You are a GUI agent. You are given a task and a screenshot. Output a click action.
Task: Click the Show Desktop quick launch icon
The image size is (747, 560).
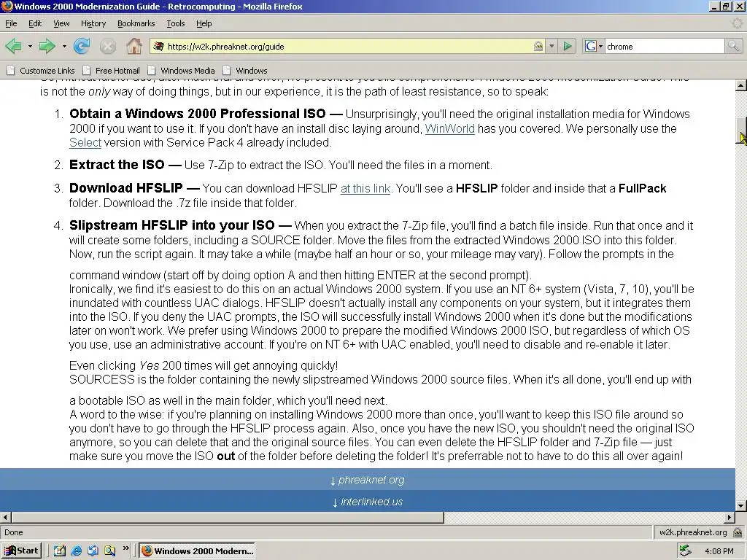59,551
